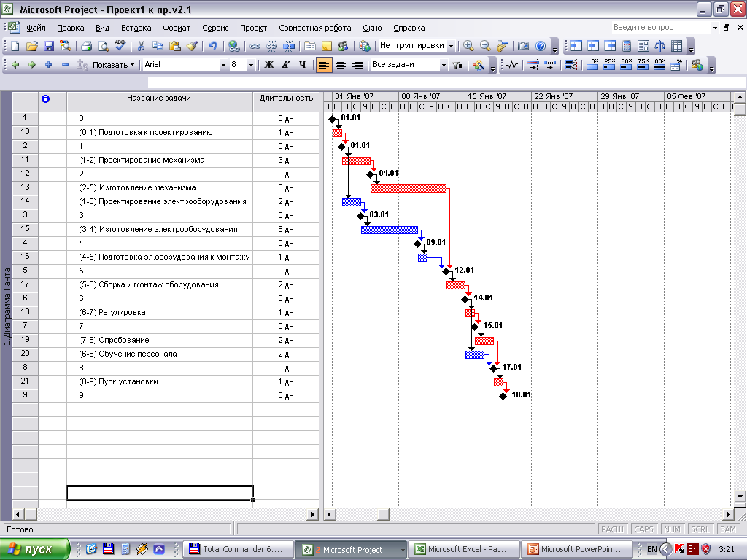Click the Gantt horizontal scrollbar thumb
Viewport: 747px width, 560px height.
[384, 514]
